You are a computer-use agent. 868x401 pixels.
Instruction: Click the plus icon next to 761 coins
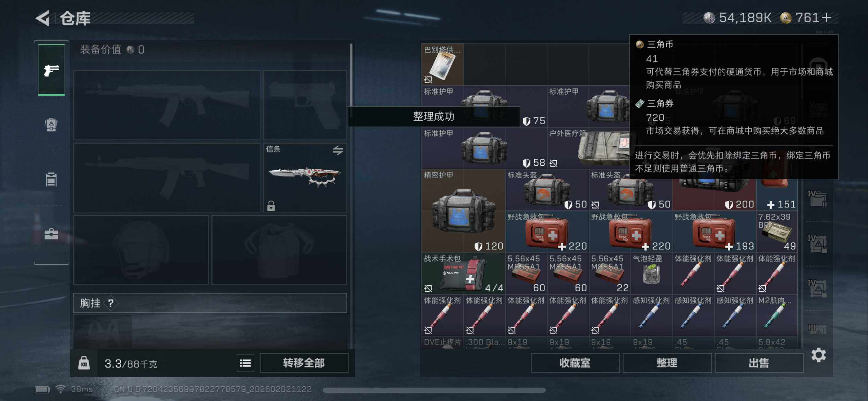click(x=827, y=18)
